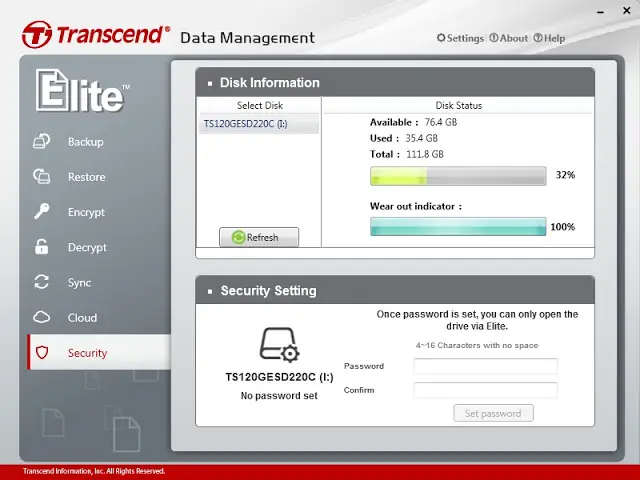Go to the Decrypt section label
This screenshot has height=480, width=640.
87,247
